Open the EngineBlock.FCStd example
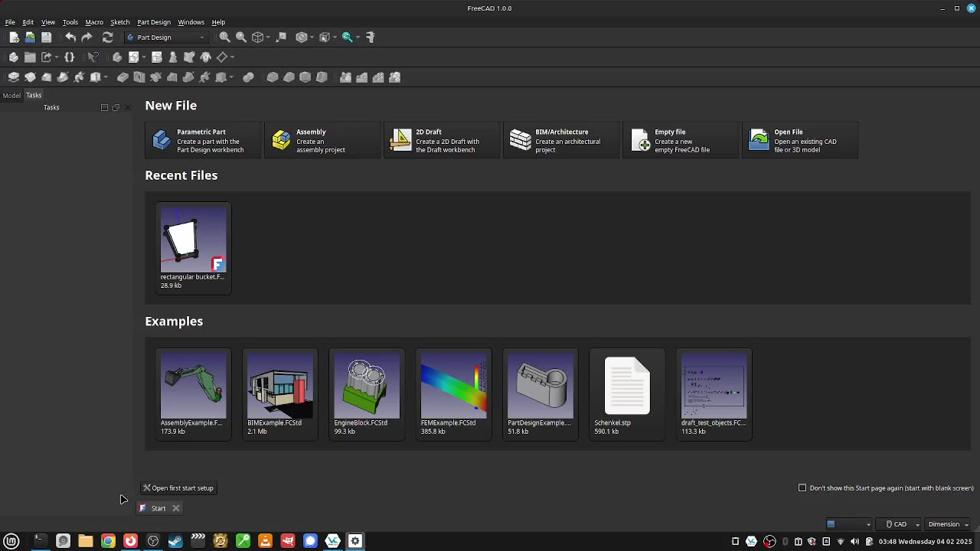 pyautogui.click(x=367, y=394)
